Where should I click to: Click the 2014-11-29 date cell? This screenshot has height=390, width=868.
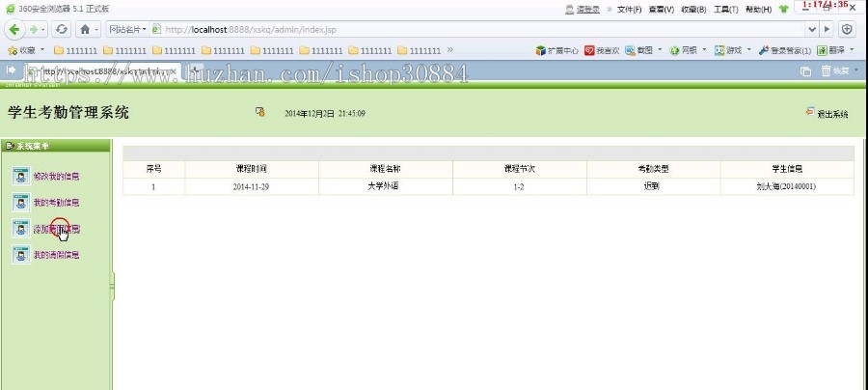coord(252,186)
